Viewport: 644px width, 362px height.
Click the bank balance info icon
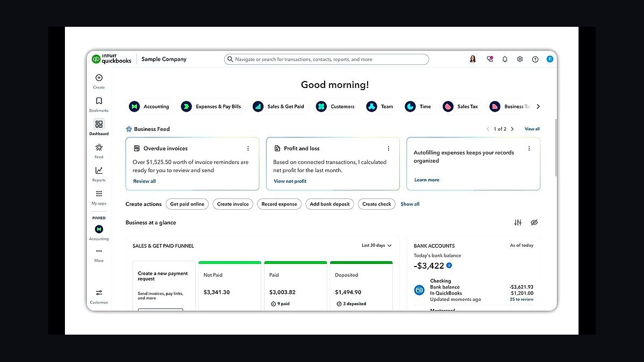(x=449, y=265)
